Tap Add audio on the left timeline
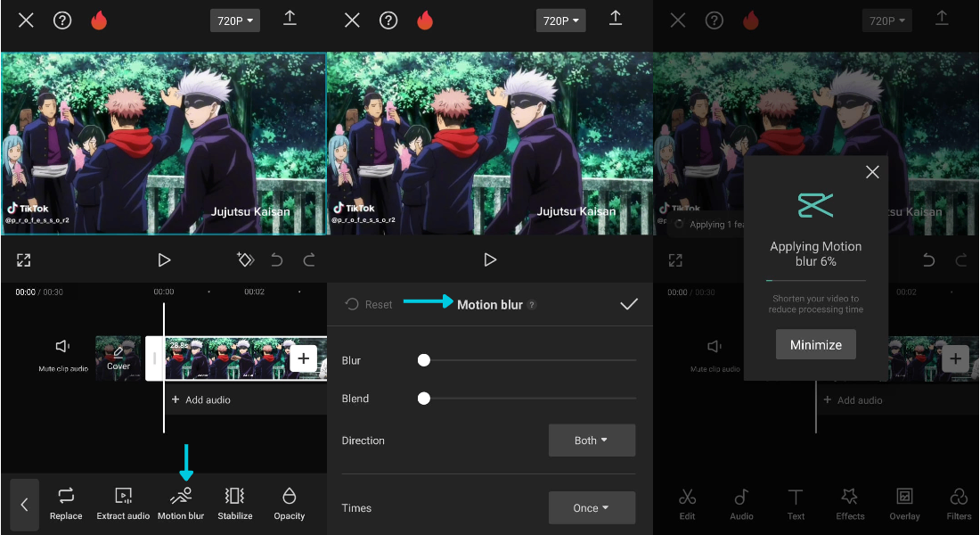 pyautogui.click(x=200, y=399)
